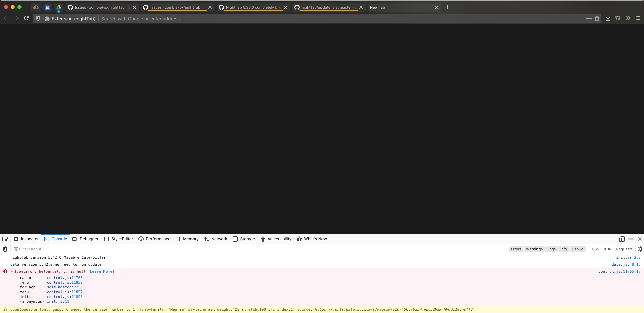Show more toolbar tools via overflow chevron

pos(628,18)
